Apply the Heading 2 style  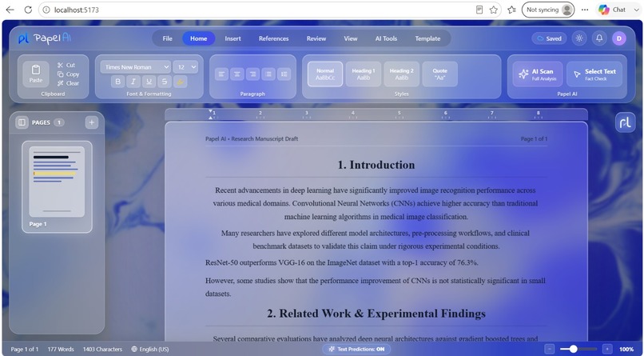pyautogui.click(x=402, y=74)
